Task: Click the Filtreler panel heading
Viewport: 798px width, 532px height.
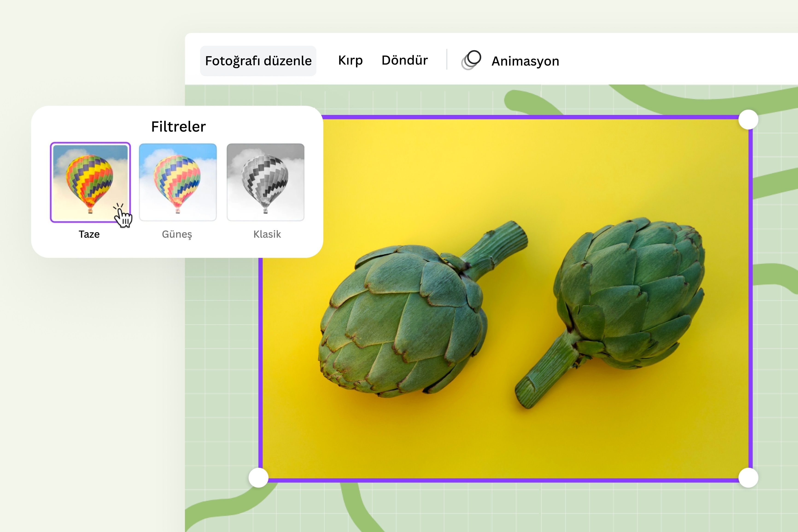Action: click(178, 127)
